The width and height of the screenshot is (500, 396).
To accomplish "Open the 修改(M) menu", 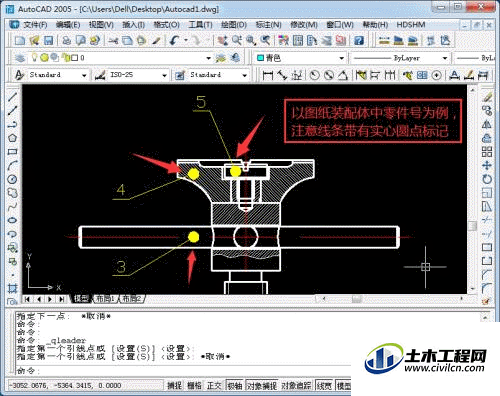I will [304, 25].
